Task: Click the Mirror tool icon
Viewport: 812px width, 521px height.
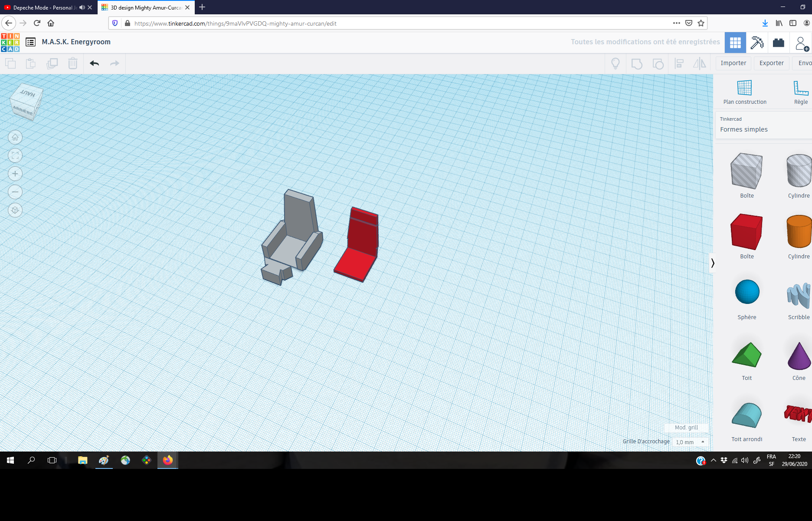Action: point(700,64)
